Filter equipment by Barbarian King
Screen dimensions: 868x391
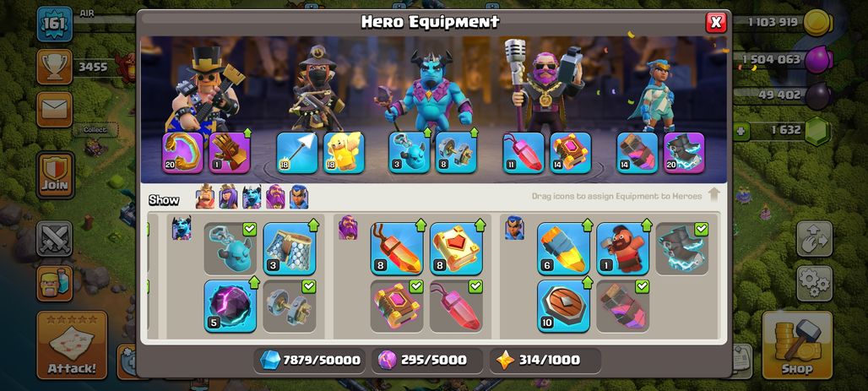(x=205, y=197)
